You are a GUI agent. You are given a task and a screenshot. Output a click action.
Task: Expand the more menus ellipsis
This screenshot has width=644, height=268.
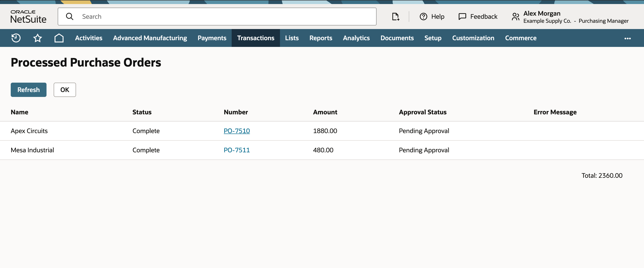(627, 38)
